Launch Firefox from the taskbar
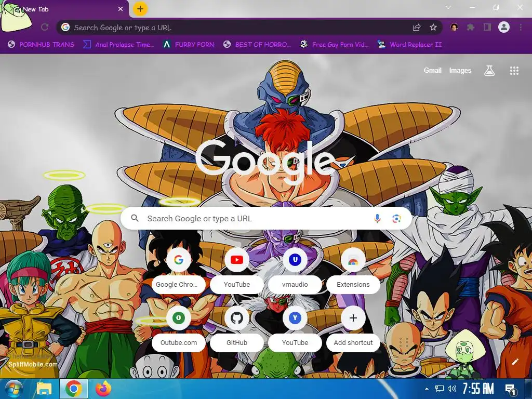Viewport: 532px width, 399px height. tap(103, 389)
